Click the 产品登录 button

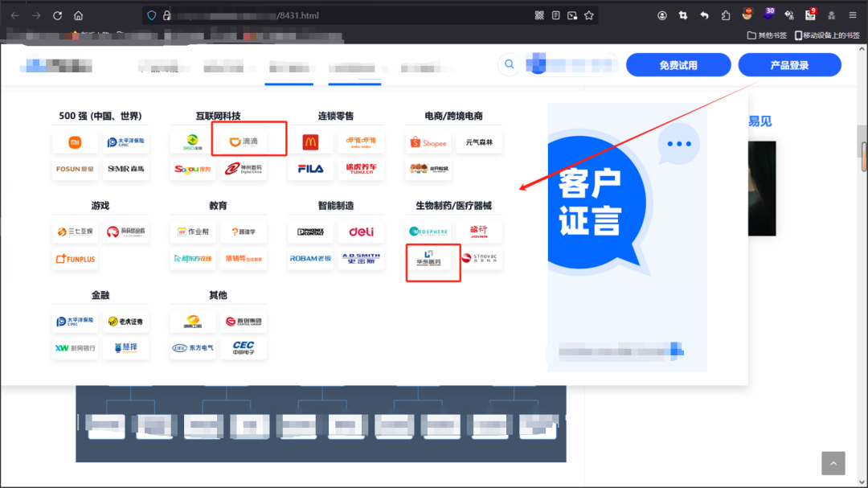pyautogui.click(x=789, y=65)
